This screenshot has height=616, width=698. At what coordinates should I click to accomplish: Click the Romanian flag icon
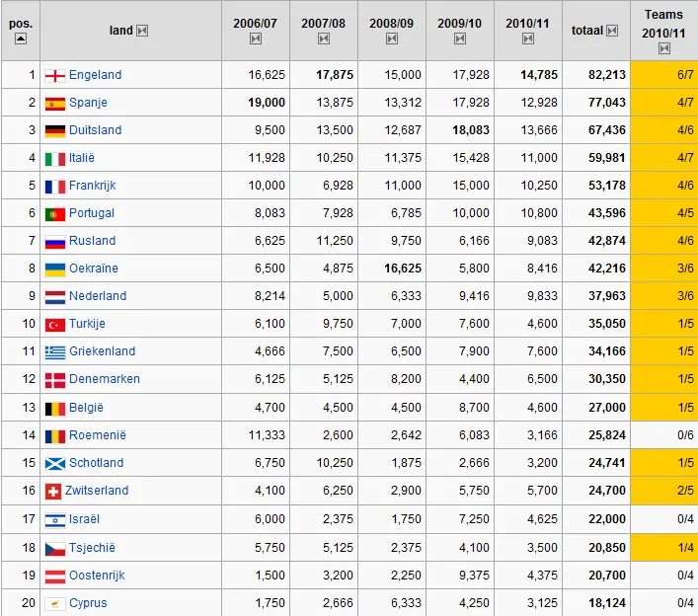click(x=55, y=436)
